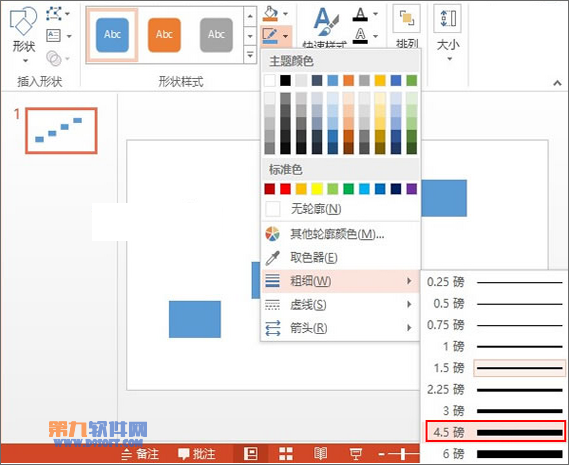
Task: Click the 批注 comments button
Action: [x=197, y=454]
